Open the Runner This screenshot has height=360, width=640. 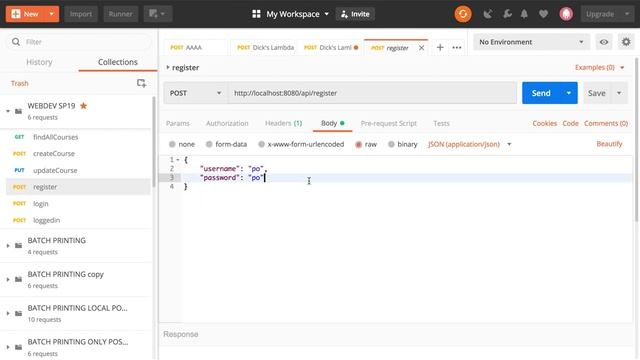click(x=120, y=14)
